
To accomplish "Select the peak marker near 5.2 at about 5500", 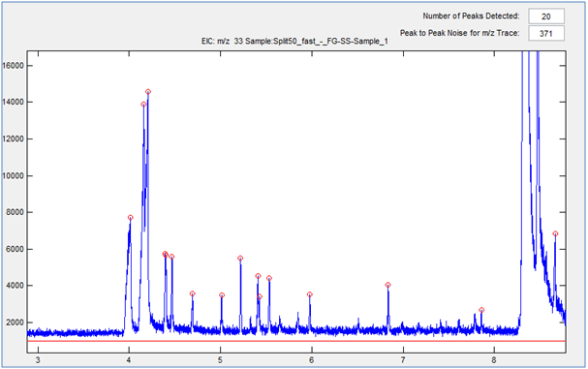I will [240, 258].
